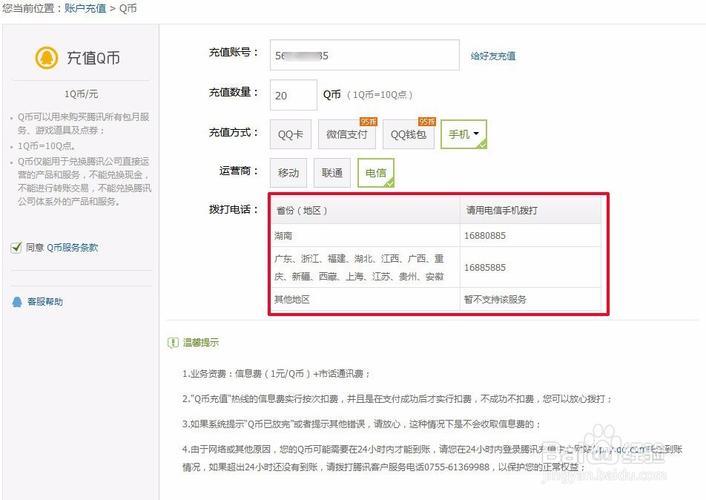Screen dimensions: 706x500
Task: Click the 账户充值 breadcrumb link
Action: click(x=85, y=8)
